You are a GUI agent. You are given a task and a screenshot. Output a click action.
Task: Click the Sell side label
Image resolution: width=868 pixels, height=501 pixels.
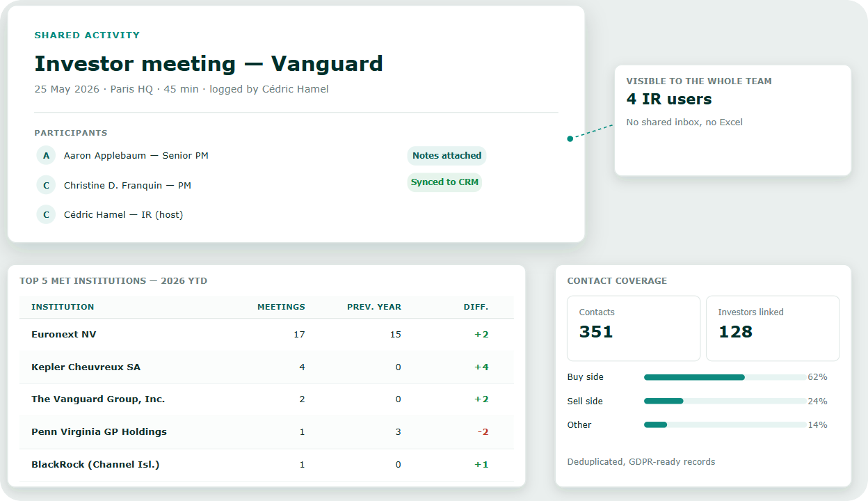click(585, 401)
